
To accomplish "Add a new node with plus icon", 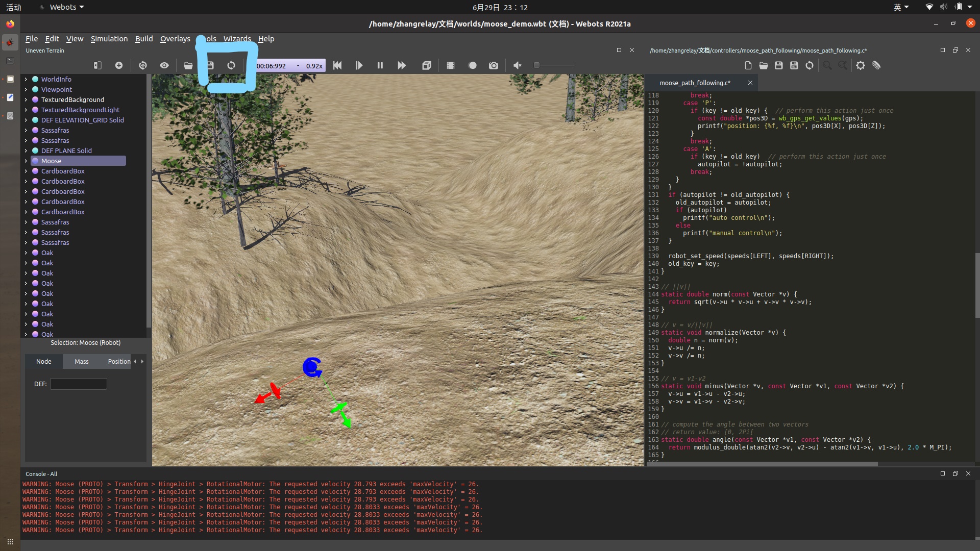I will pos(119,65).
